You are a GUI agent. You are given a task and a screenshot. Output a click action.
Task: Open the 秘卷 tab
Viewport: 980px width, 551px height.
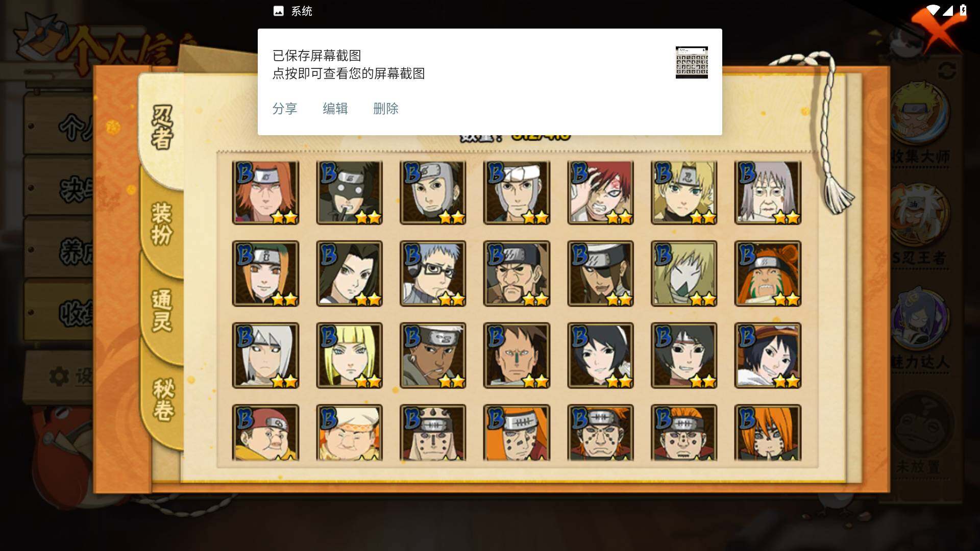click(163, 399)
